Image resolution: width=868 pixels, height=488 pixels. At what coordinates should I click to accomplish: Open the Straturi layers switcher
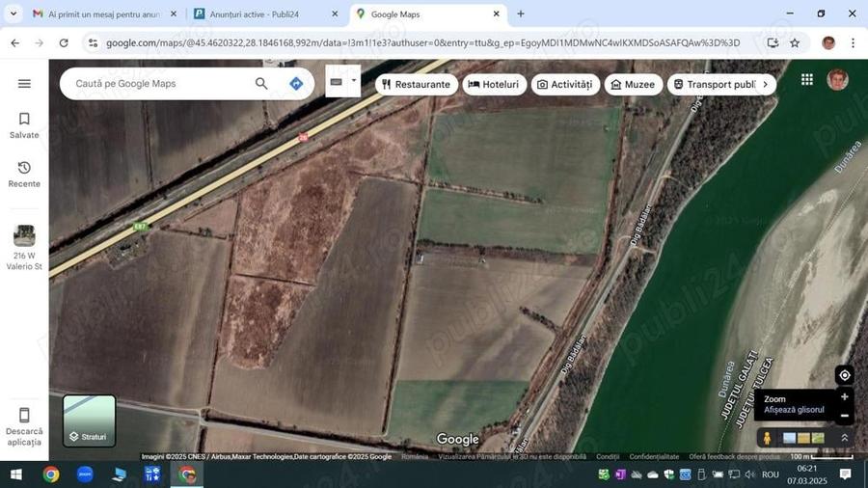[x=89, y=420]
